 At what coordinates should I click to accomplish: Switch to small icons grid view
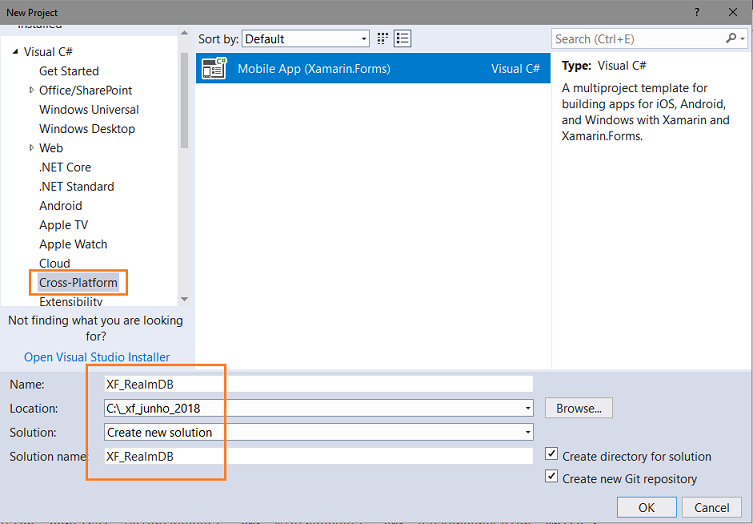[382, 39]
